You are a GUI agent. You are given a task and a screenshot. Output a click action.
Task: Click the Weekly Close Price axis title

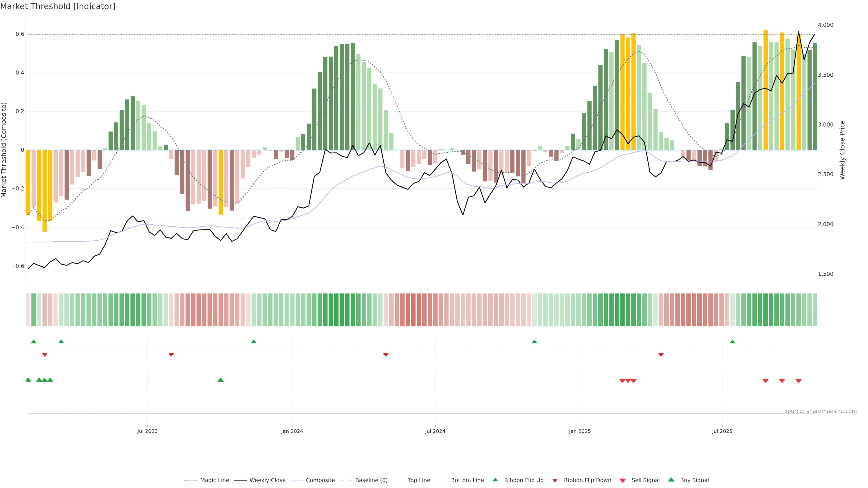pyautogui.click(x=842, y=150)
